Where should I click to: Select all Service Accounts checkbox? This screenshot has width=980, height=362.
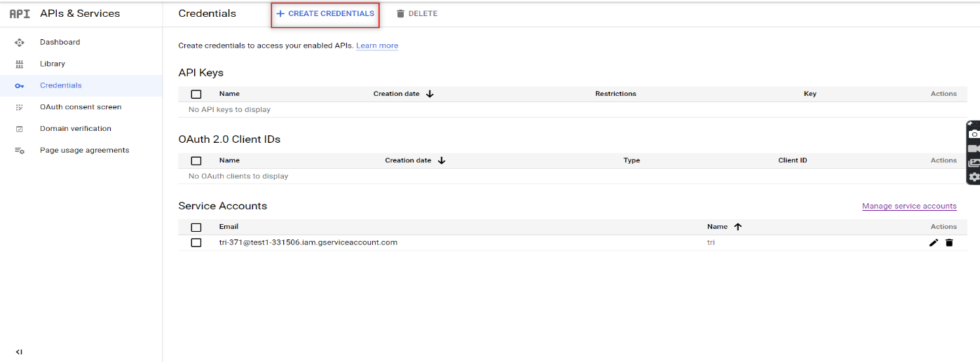pos(196,227)
